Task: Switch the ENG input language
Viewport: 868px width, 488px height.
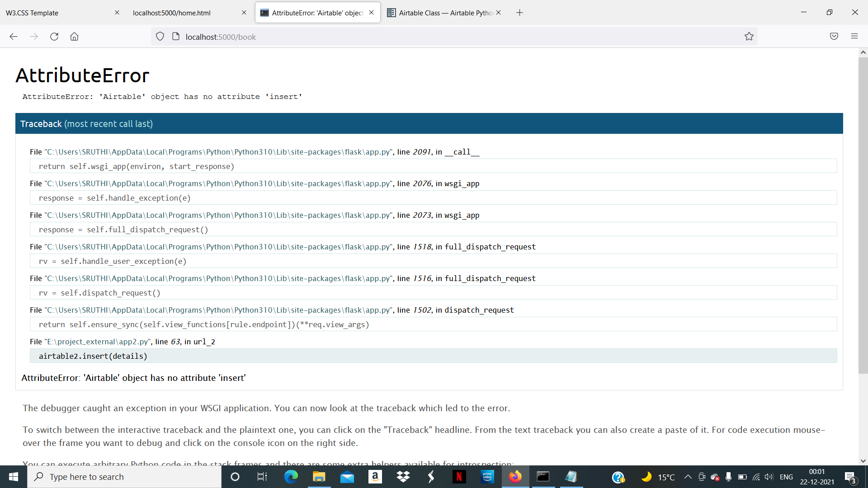Action: 786,477
